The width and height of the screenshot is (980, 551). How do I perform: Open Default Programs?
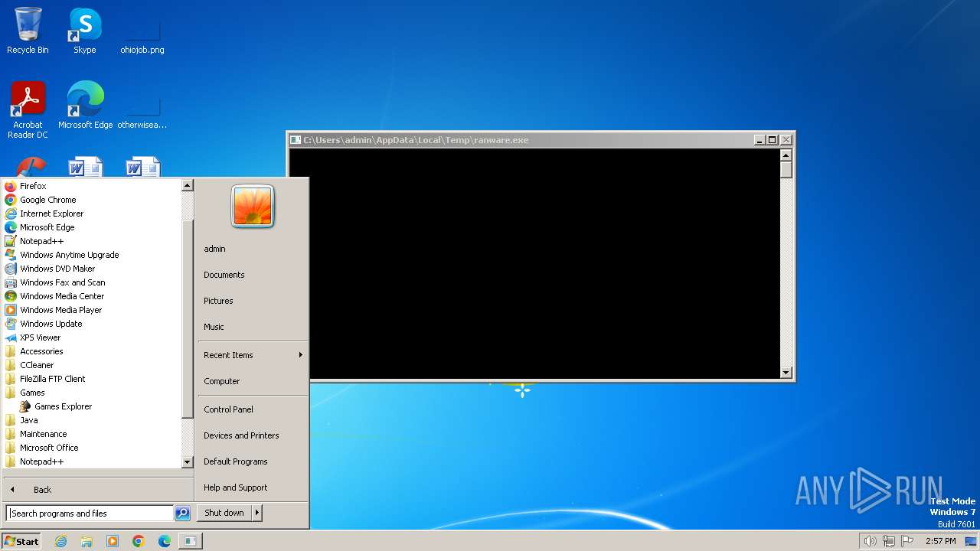253,461
